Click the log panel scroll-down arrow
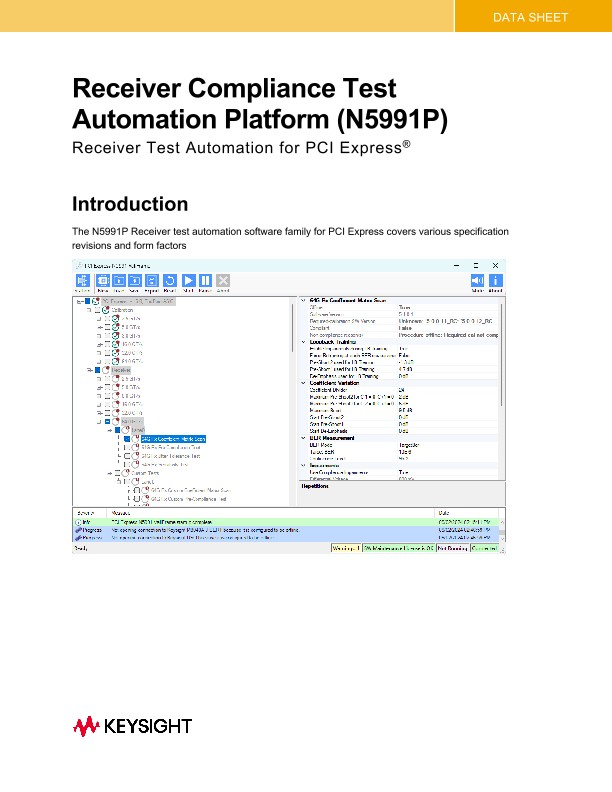The width and height of the screenshot is (612, 792). [502, 539]
